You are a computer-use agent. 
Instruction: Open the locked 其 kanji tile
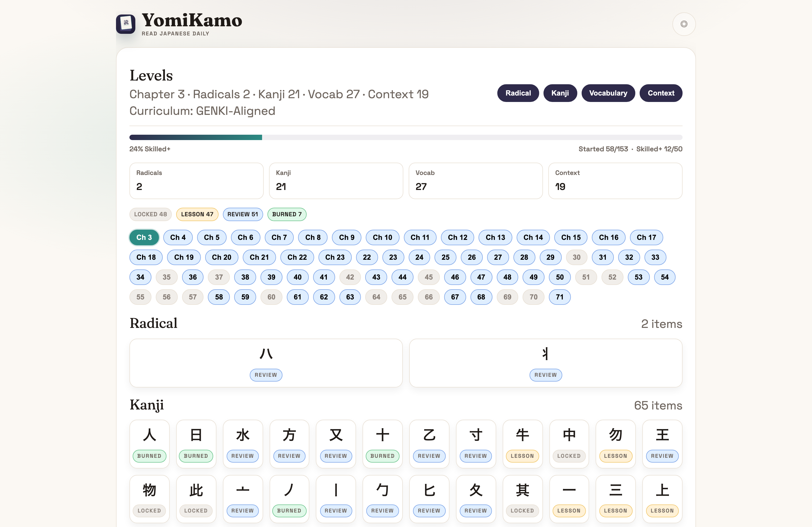click(522, 499)
